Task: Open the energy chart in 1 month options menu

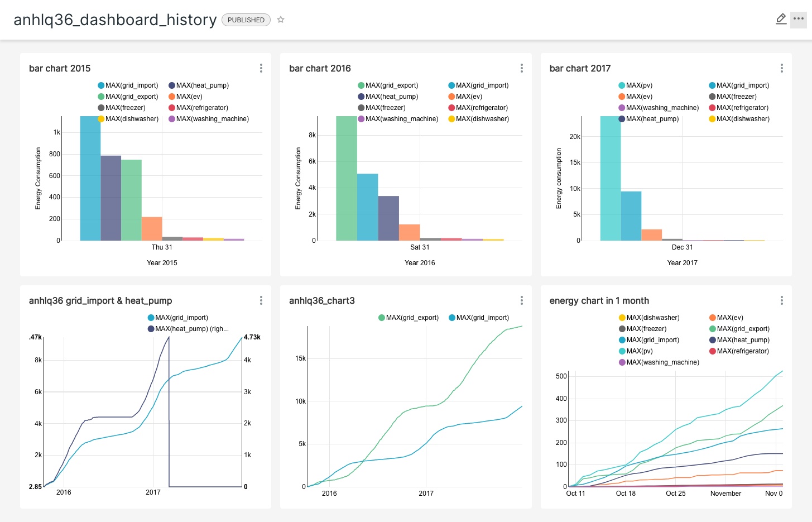Action: pos(782,300)
